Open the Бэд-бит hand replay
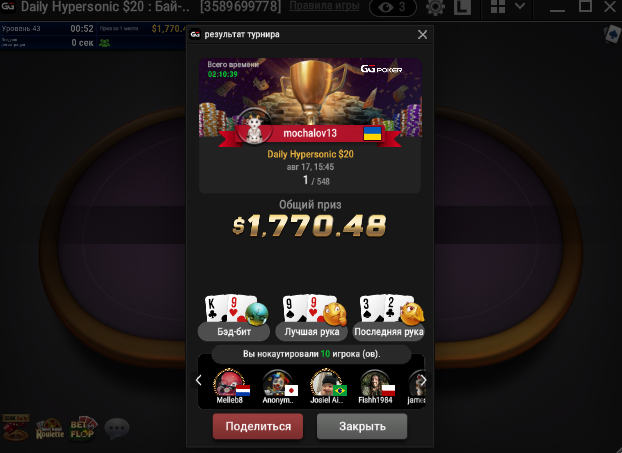The height and width of the screenshot is (453, 622). (x=234, y=317)
